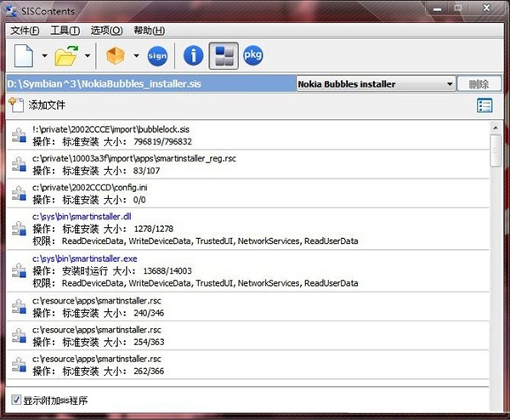Click the size value 13688/14003
Viewport: 510px width, 420px height.
pos(167,270)
